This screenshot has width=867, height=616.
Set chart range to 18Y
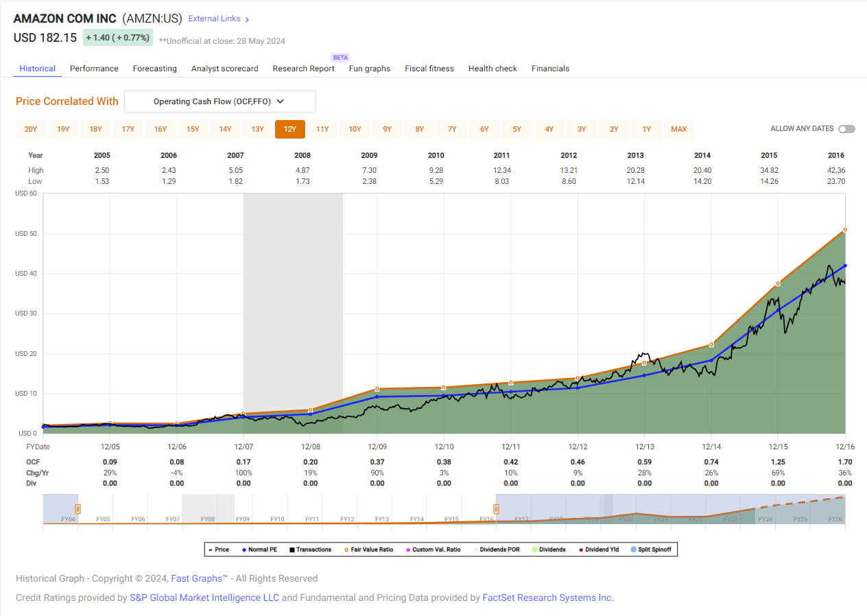pyautogui.click(x=95, y=129)
